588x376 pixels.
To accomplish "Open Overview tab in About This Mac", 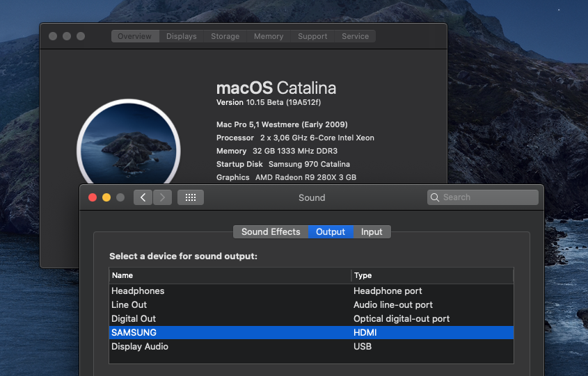I will coord(135,36).
